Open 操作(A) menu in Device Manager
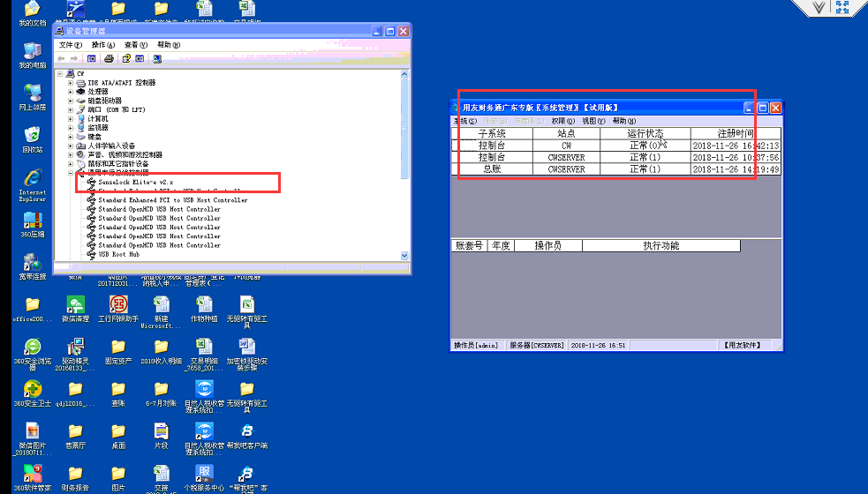 tap(103, 45)
